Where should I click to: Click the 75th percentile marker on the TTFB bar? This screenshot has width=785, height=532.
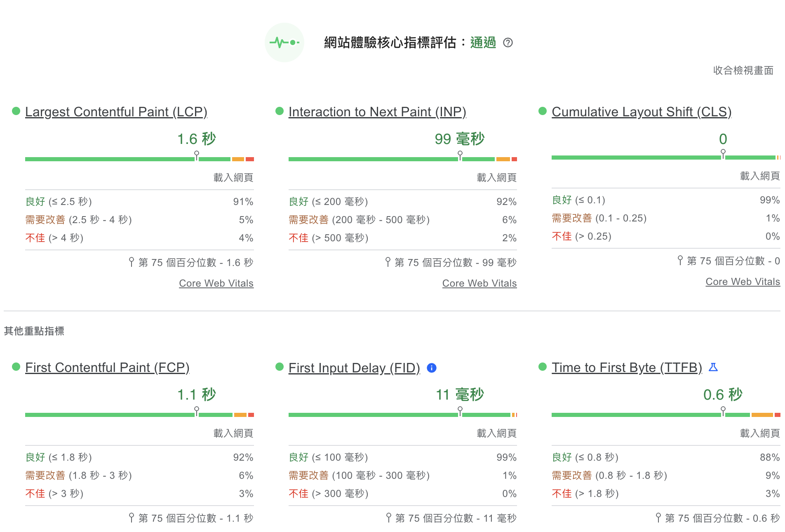pos(723,409)
